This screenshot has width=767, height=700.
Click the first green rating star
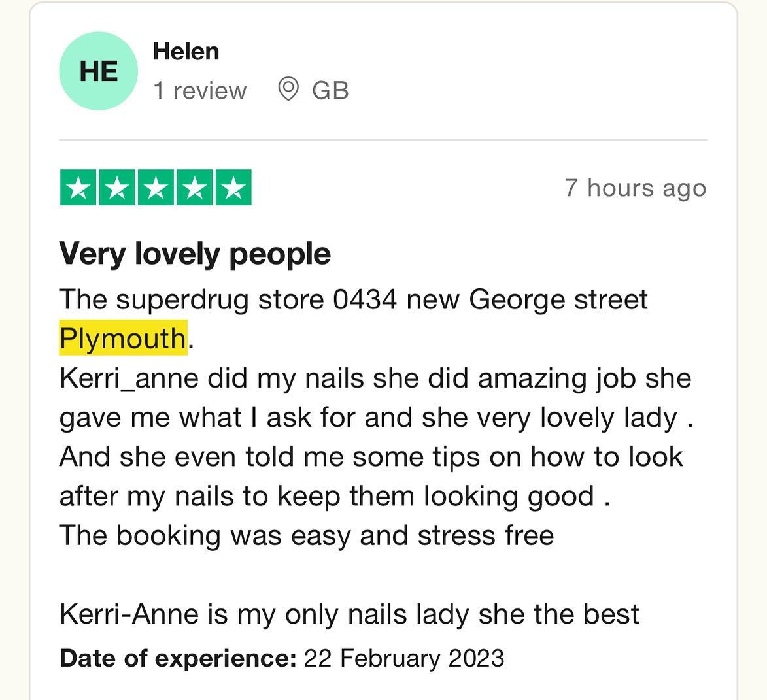click(x=79, y=188)
